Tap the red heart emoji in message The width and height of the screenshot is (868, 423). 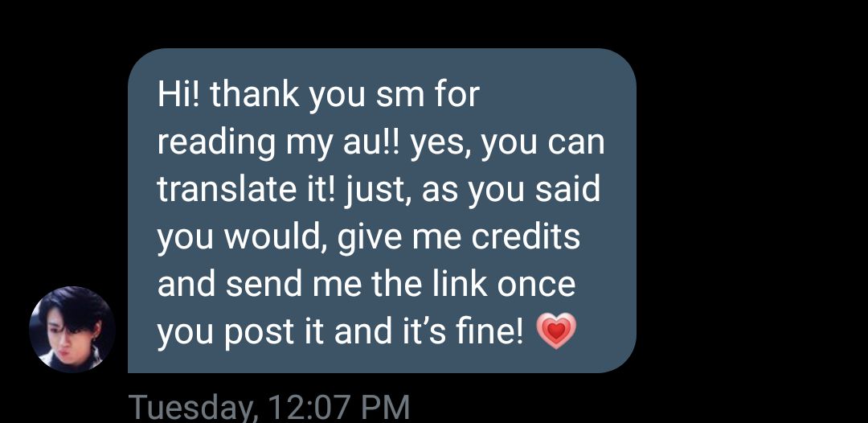[x=556, y=331]
